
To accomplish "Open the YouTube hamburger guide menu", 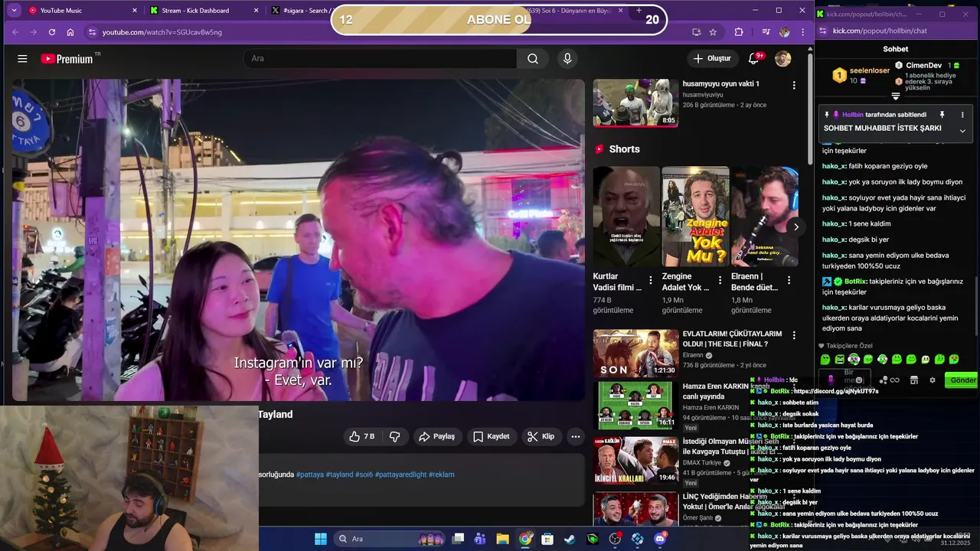I will click(22, 59).
